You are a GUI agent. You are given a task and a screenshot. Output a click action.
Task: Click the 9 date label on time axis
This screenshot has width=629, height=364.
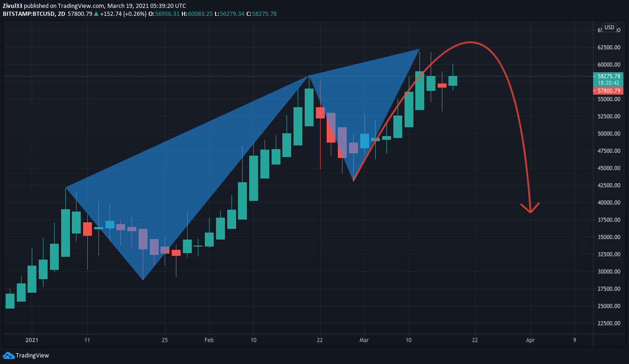tap(574, 340)
